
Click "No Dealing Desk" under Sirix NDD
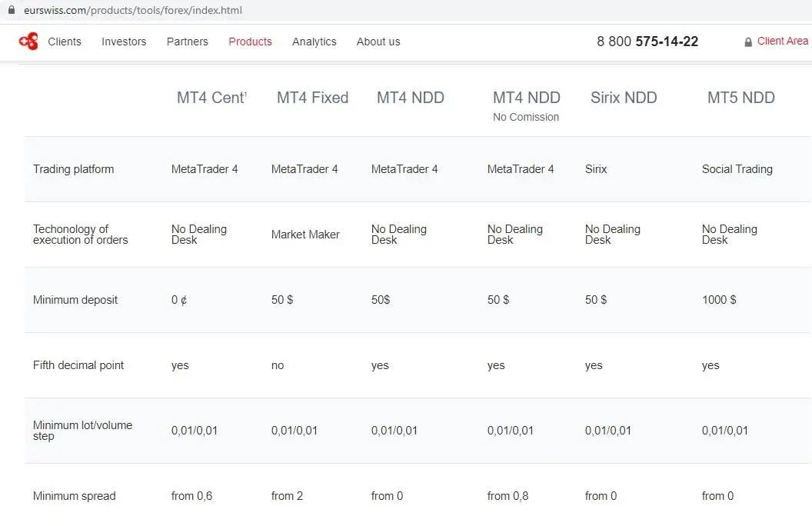(x=613, y=235)
